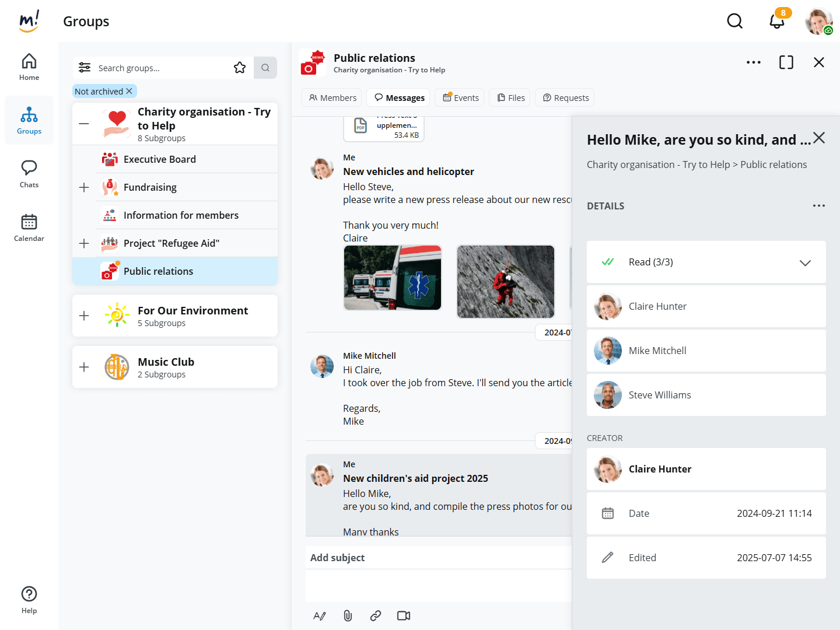
Task: Switch to the Members tab
Action: (x=332, y=97)
